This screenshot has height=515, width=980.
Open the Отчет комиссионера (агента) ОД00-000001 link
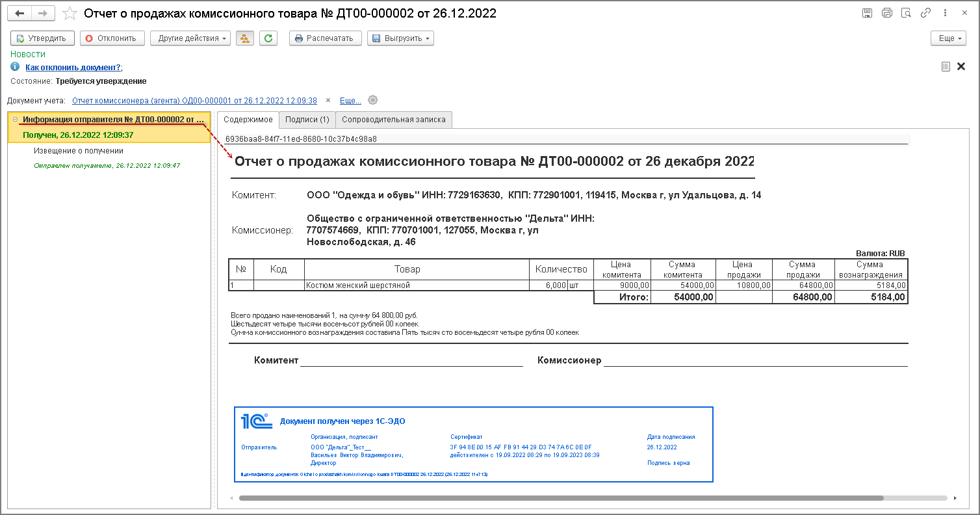(194, 100)
